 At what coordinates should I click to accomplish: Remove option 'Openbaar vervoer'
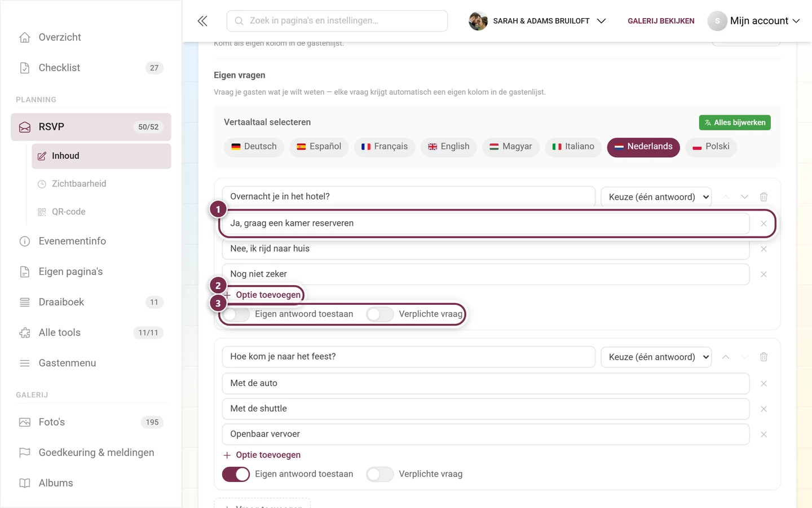[x=764, y=435]
